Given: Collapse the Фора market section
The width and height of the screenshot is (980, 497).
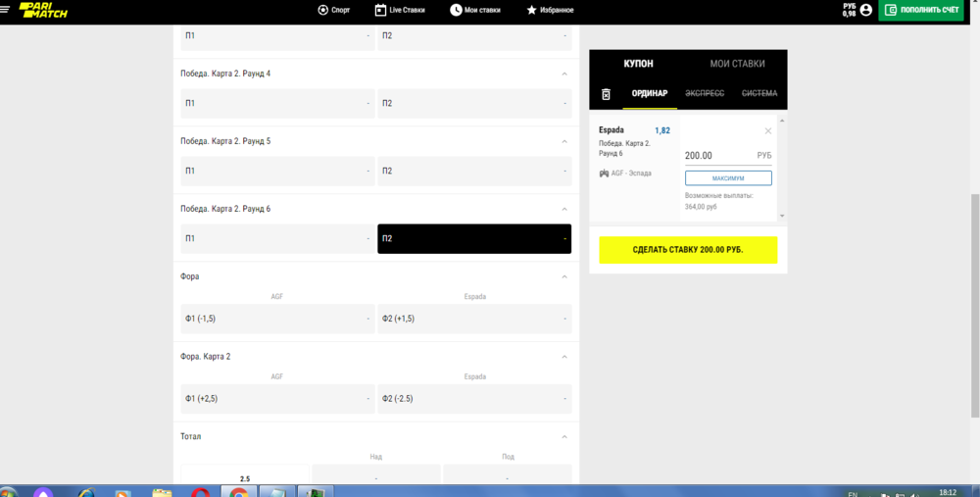Looking at the screenshot, I should pyautogui.click(x=564, y=276).
